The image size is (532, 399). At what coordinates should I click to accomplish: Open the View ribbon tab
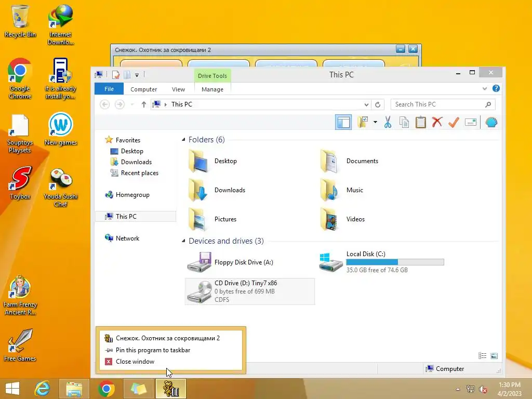178,89
